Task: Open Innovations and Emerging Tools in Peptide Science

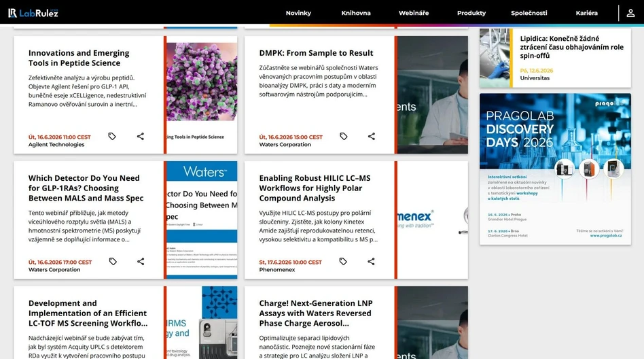Action: (x=79, y=58)
